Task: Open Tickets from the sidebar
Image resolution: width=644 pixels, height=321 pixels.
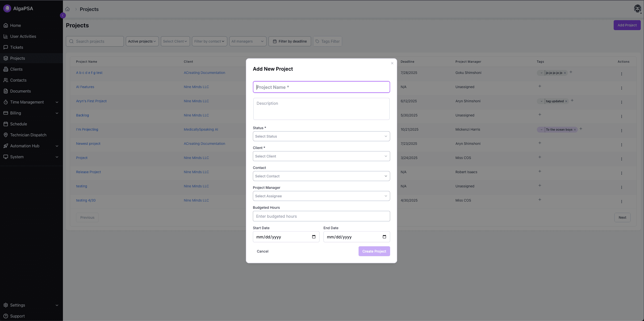Action: pos(16,47)
